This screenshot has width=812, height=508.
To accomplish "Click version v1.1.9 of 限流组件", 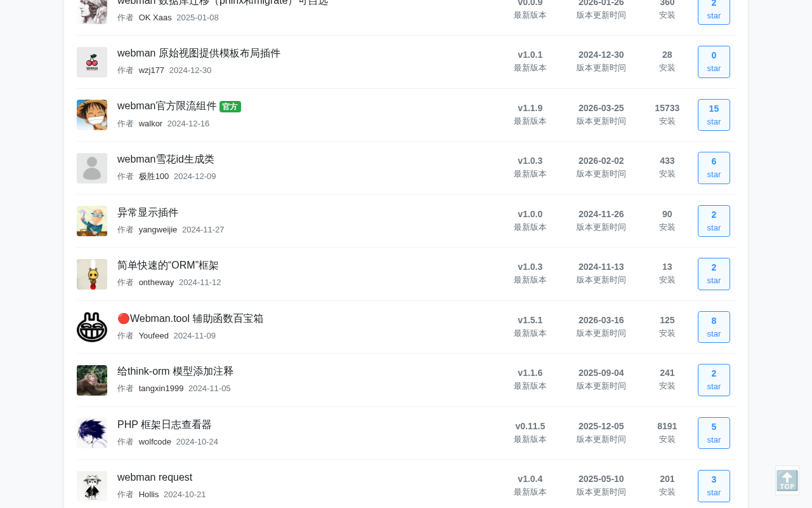I will click(x=530, y=108).
